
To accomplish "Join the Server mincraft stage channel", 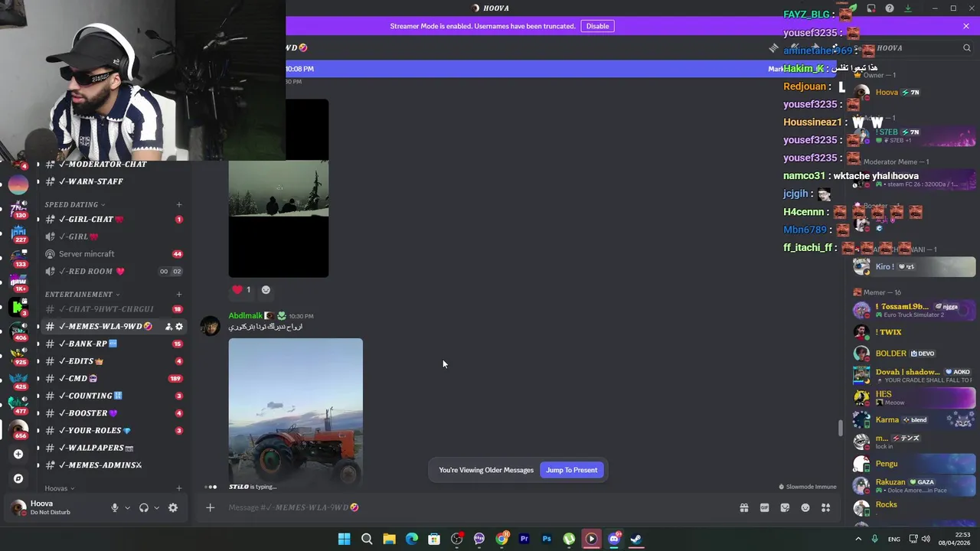I will [x=113, y=254].
